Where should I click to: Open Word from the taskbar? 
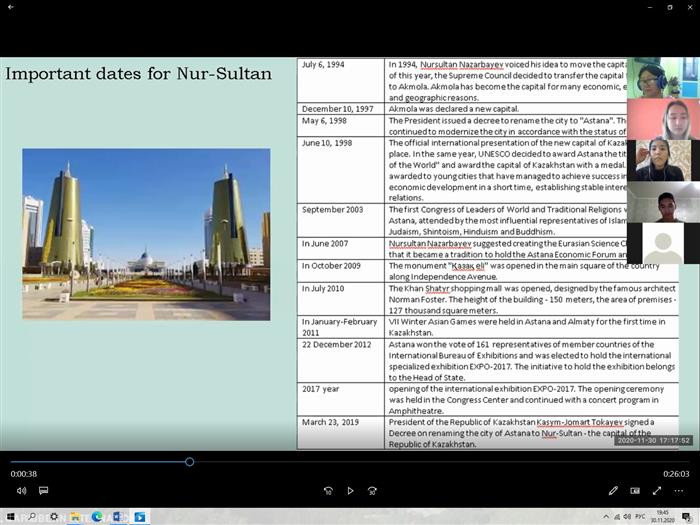(x=118, y=517)
